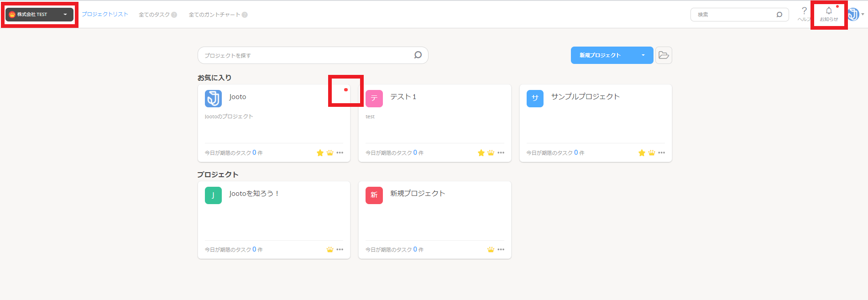Unfavorite Jooto project with star toggle
This screenshot has height=300, width=868.
320,153
